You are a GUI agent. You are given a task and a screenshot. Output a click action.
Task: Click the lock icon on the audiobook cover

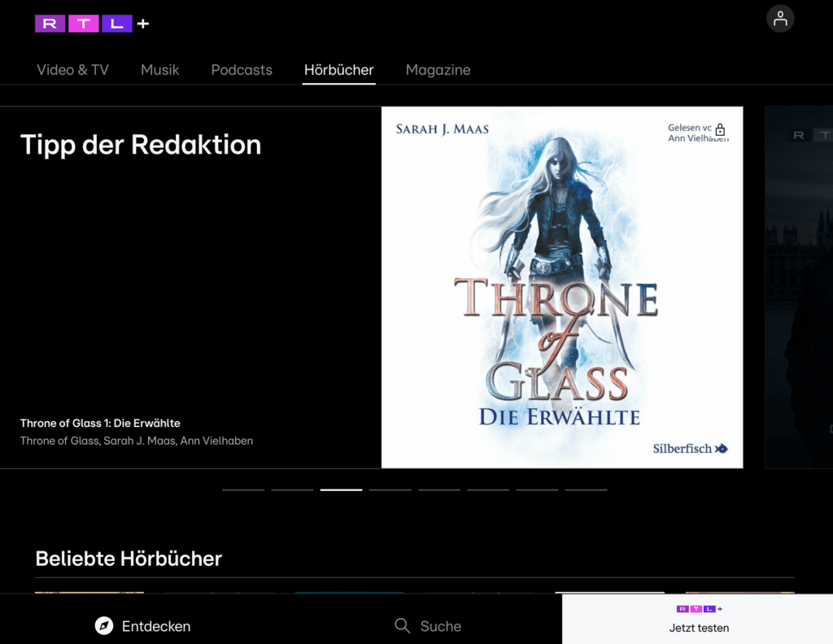coord(720,129)
